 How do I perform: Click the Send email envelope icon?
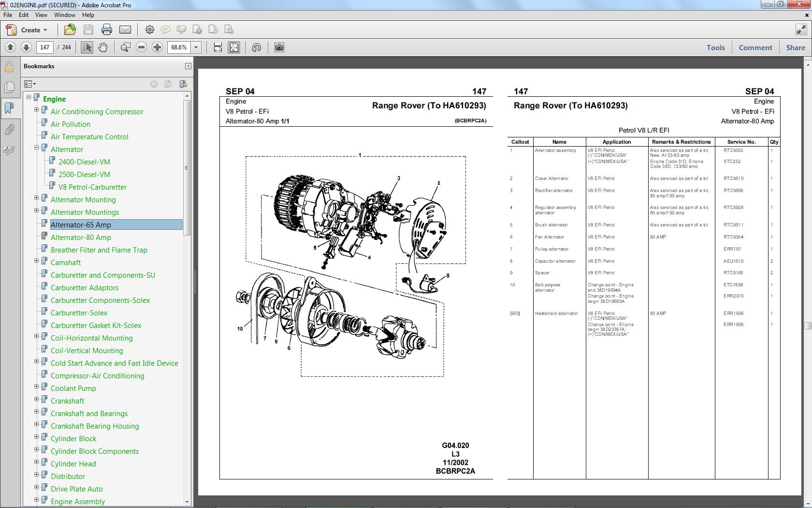[x=125, y=30]
